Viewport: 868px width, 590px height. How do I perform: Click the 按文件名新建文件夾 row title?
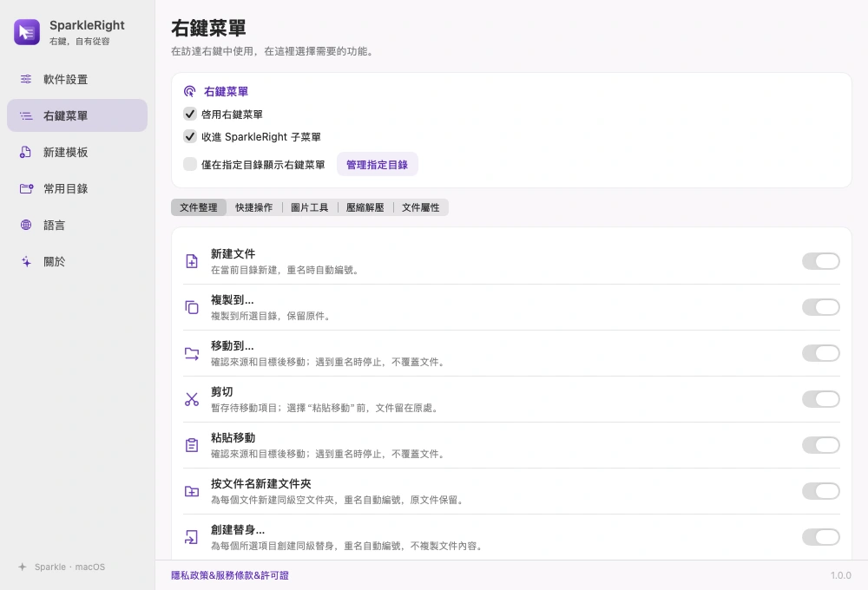point(260,483)
